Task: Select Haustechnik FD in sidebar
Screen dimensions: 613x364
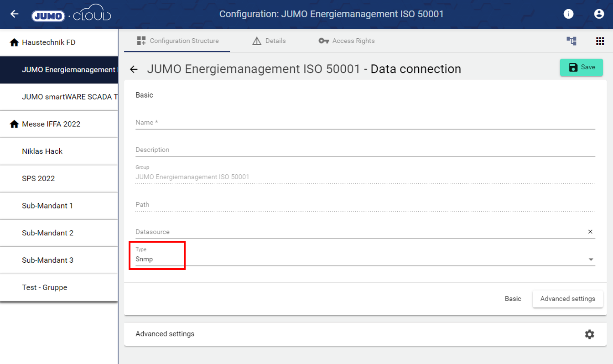Action: (x=48, y=42)
